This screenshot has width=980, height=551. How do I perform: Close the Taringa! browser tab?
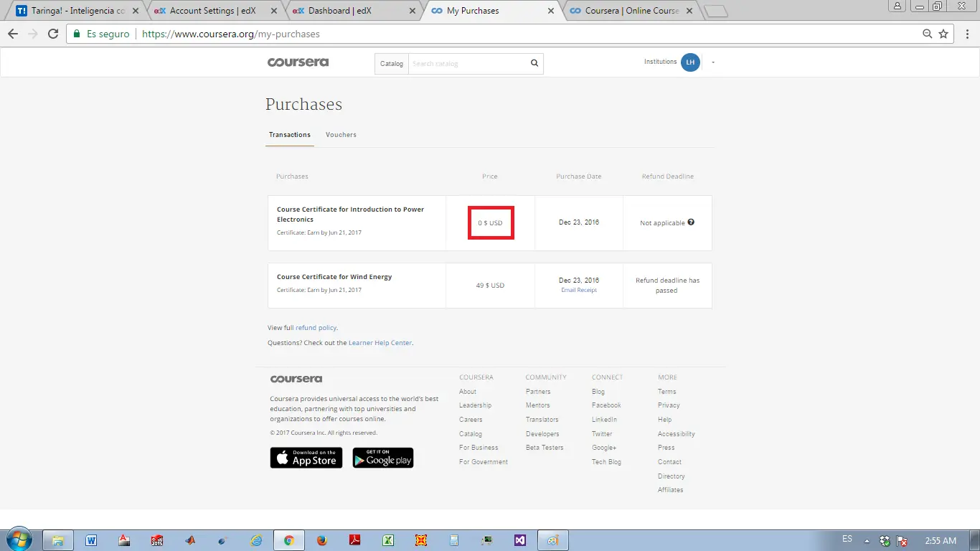(136, 11)
